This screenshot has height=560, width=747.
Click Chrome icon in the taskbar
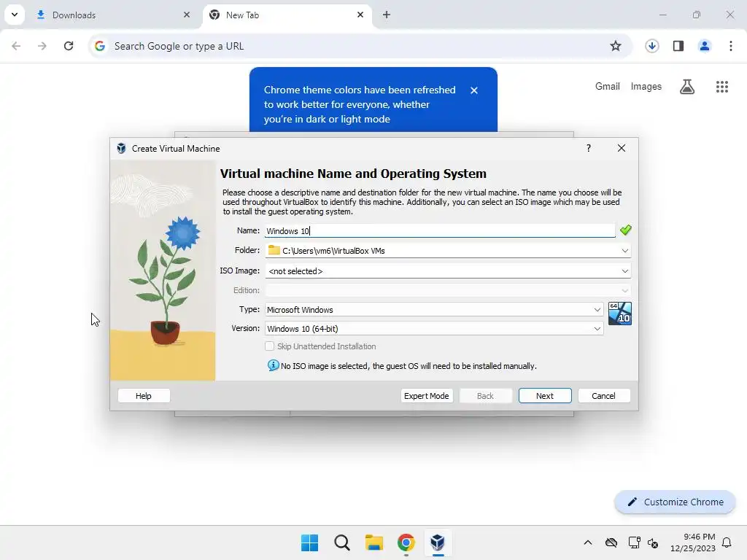406,542
